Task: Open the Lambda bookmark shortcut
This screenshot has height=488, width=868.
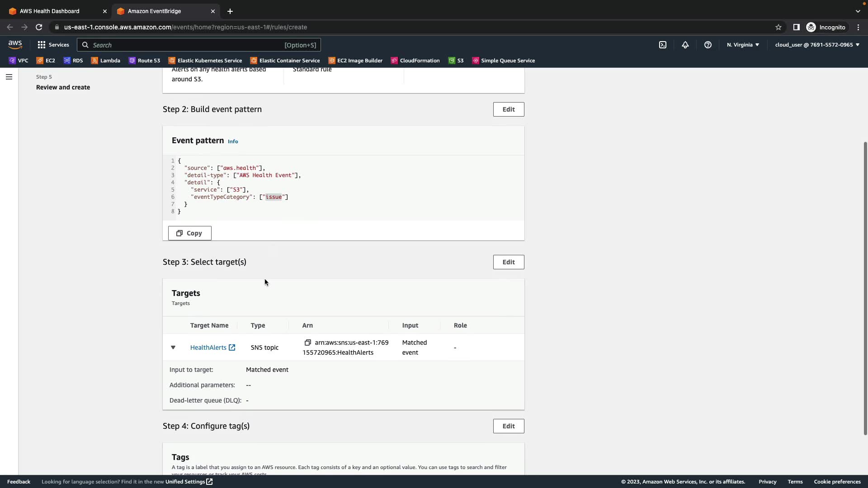Action: (105, 61)
